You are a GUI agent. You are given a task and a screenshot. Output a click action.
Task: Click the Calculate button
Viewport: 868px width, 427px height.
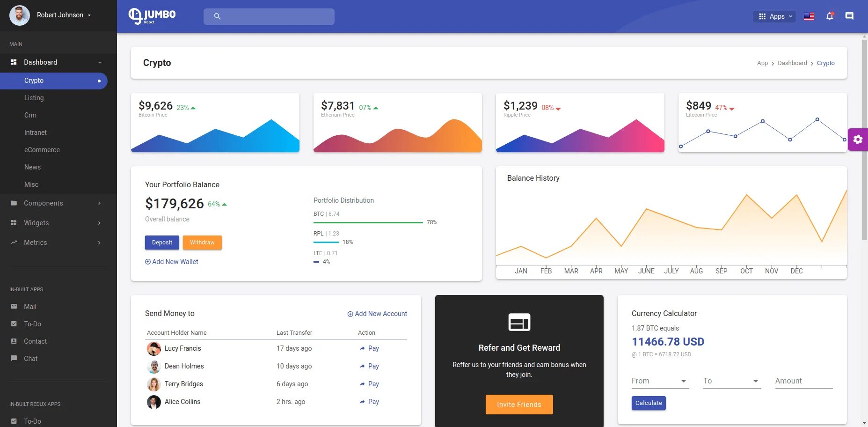649,403
